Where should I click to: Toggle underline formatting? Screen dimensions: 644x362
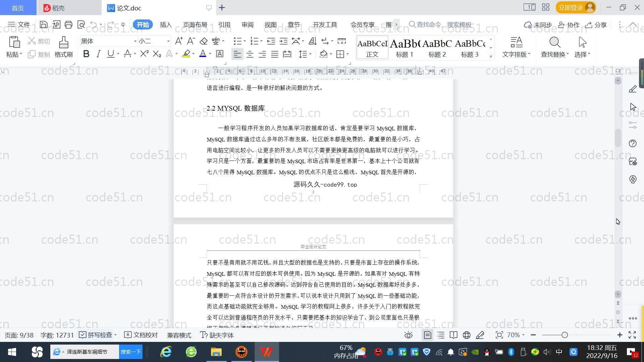point(110,54)
